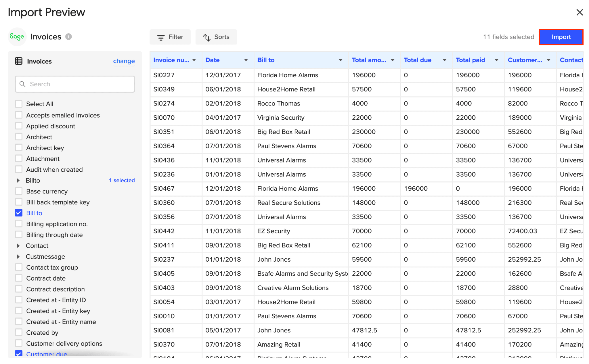Check the Select All checkbox

(x=19, y=104)
